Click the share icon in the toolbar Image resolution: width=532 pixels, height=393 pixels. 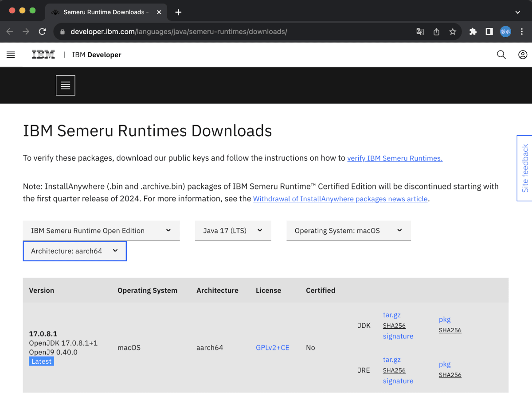(436, 31)
